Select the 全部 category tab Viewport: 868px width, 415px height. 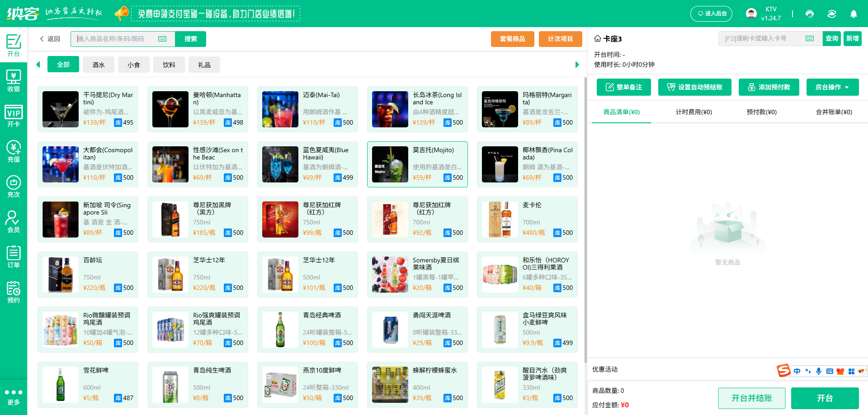(x=63, y=65)
